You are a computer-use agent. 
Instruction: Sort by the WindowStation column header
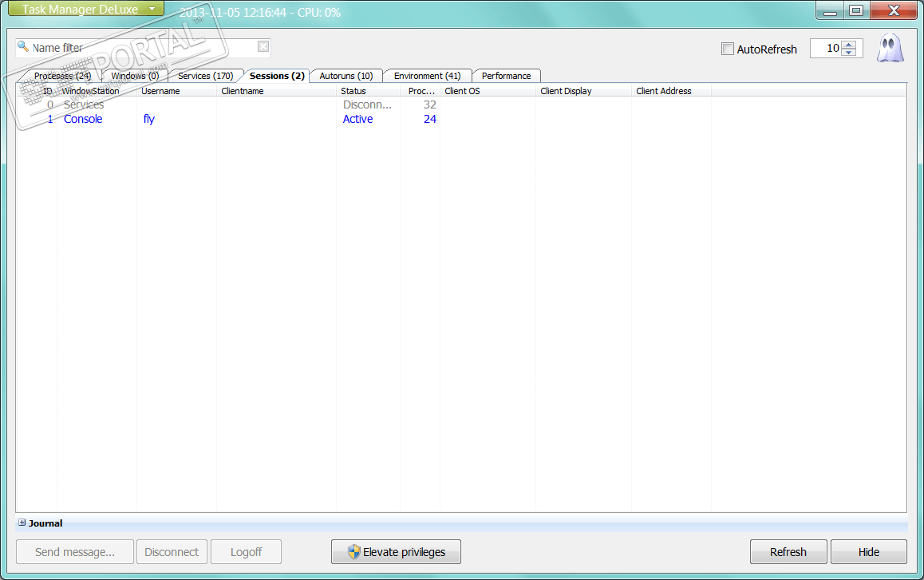[97, 91]
